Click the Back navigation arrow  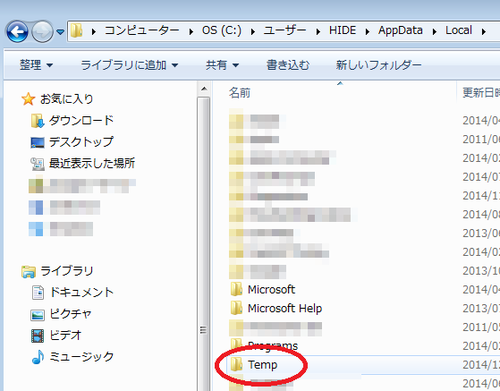coord(17,31)
